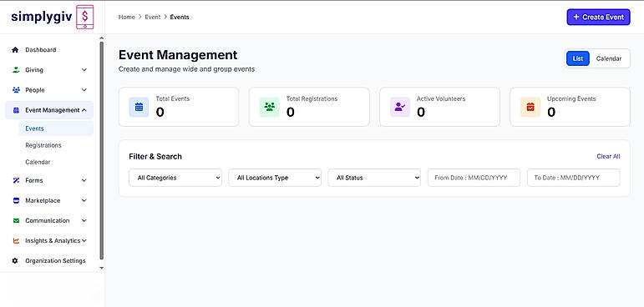Click the sidebar vertical scrollbar thumb

101,151
